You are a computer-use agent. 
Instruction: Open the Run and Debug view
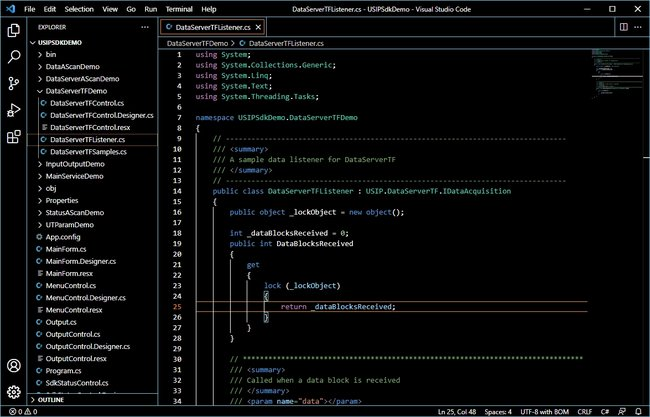[14, 111]
